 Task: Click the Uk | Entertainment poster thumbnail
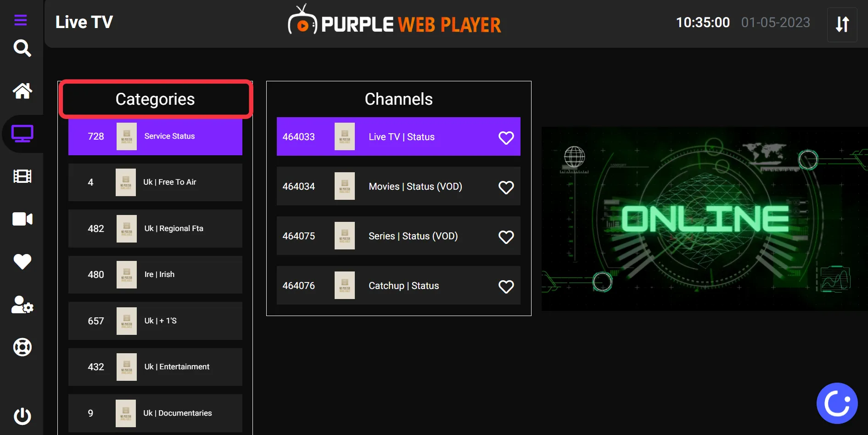[127, 367]
